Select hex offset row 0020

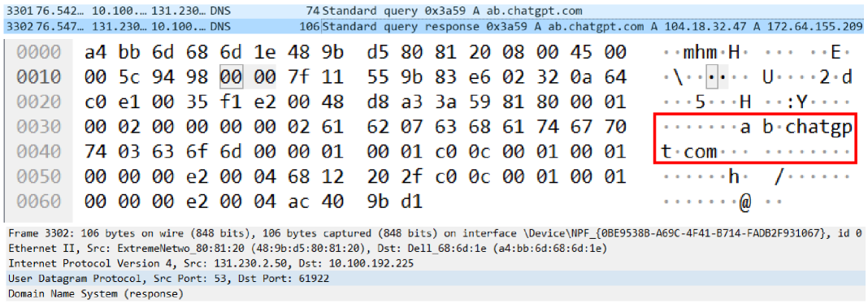pos(39,102)
